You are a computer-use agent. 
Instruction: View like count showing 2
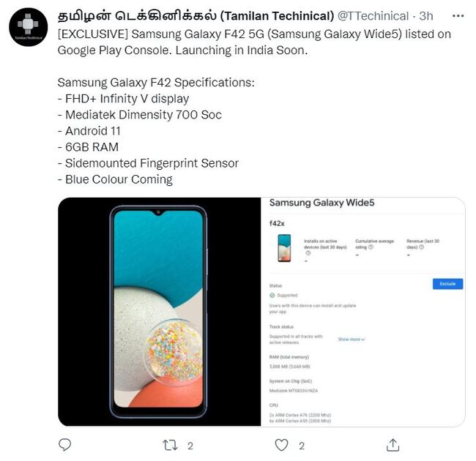click(x=302, y=446)
